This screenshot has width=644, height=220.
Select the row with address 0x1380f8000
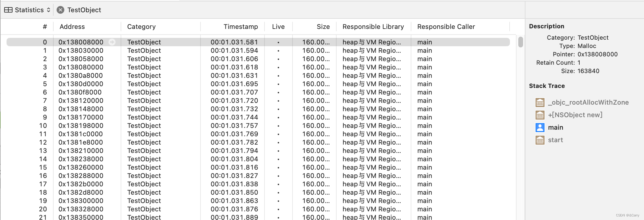point(258,92)
